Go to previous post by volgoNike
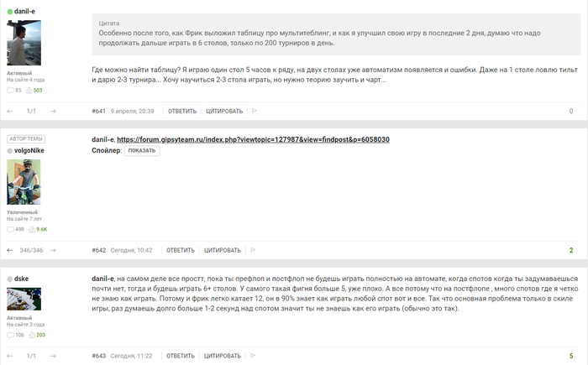Image resolution: width=588 pixels, height=365 pixels. (x=10, y=250)
